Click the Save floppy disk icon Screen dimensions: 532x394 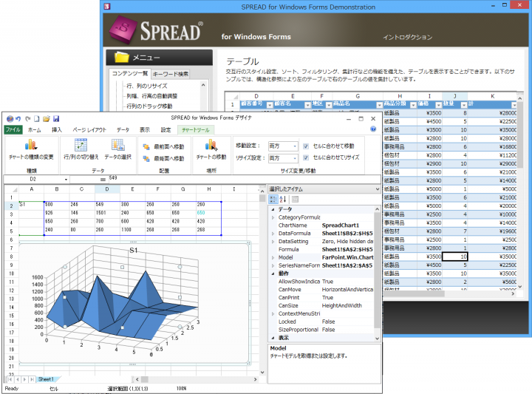click(56, 119)
